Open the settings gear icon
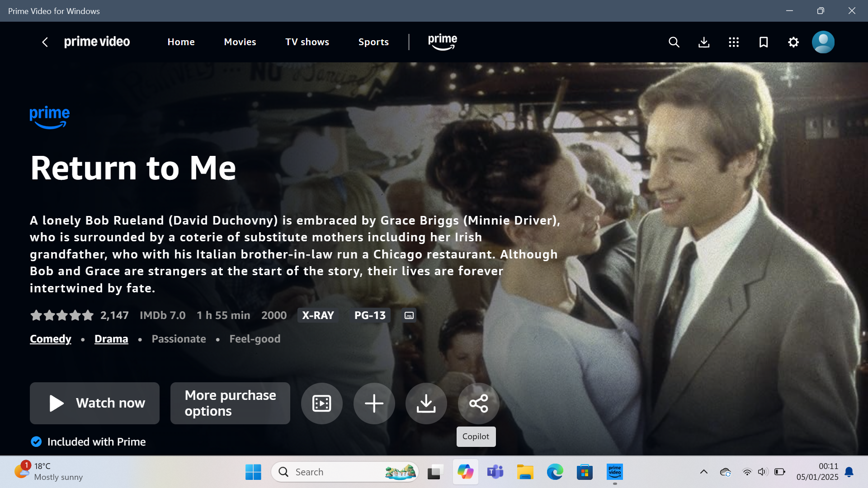Screen dimensions: 868x488 (x=793, y=42)
